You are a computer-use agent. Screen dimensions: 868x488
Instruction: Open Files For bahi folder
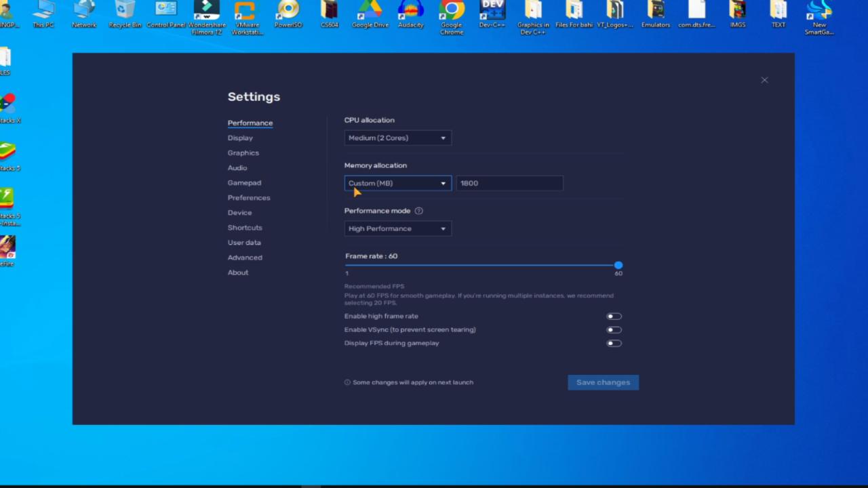pyautogui.click(x=574, y=14)
